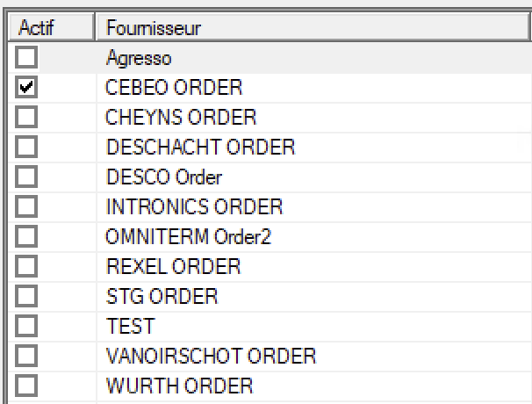This screenshot has width=532, height=404.
Task: Select the DESCHACHT ORDER row text
Action: [200, 148]
